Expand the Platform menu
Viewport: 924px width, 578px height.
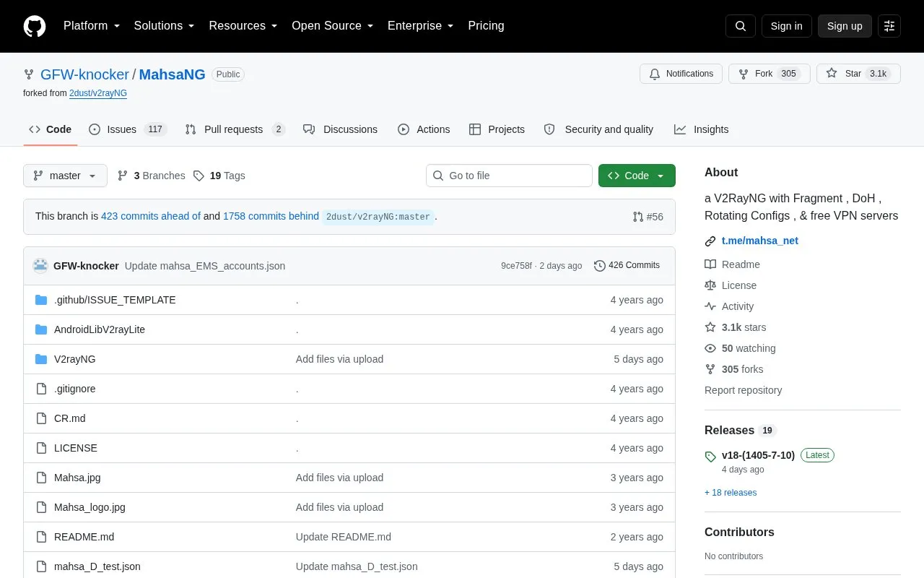coord(92,26)
